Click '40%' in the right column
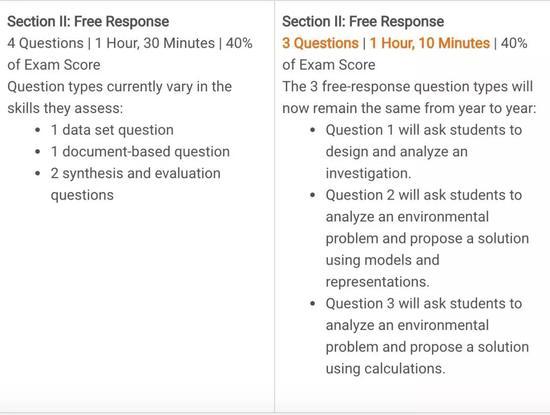550x415 pixels. coord(514,43)
